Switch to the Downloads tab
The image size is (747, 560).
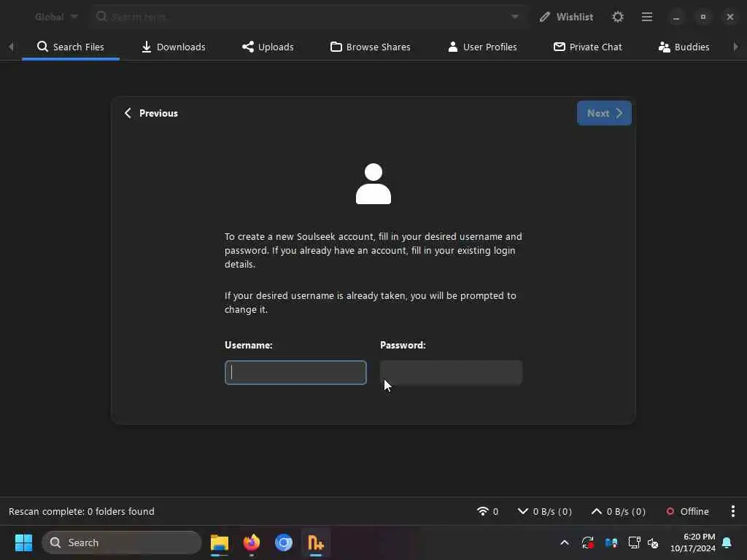[174, 47]
